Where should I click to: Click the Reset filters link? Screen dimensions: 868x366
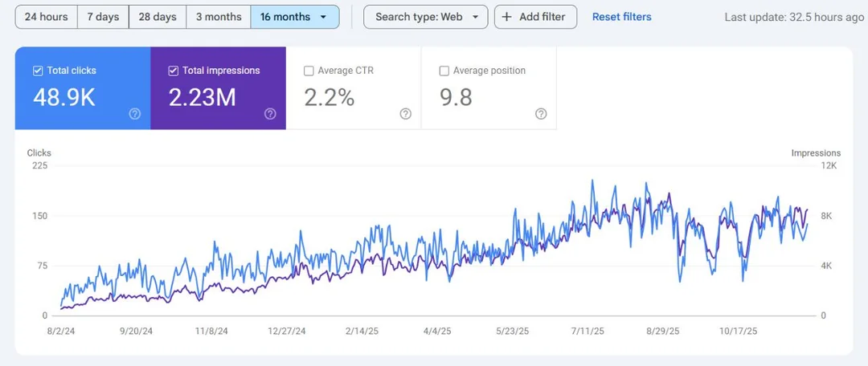coord(621,17)
